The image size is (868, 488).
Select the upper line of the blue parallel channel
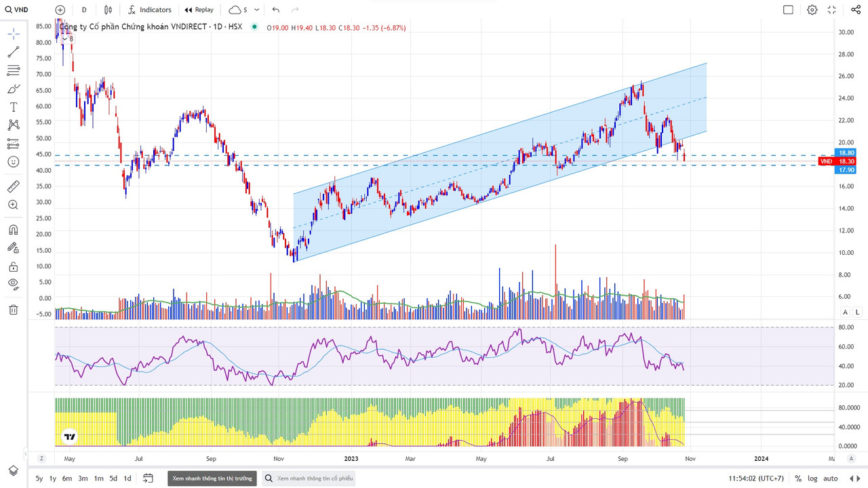click(x=500, y=129)
